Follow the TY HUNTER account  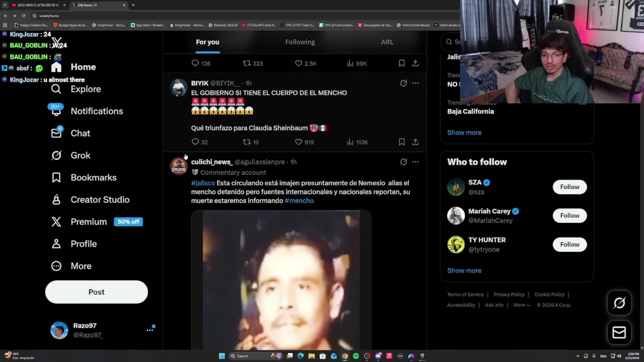[570, 244]
